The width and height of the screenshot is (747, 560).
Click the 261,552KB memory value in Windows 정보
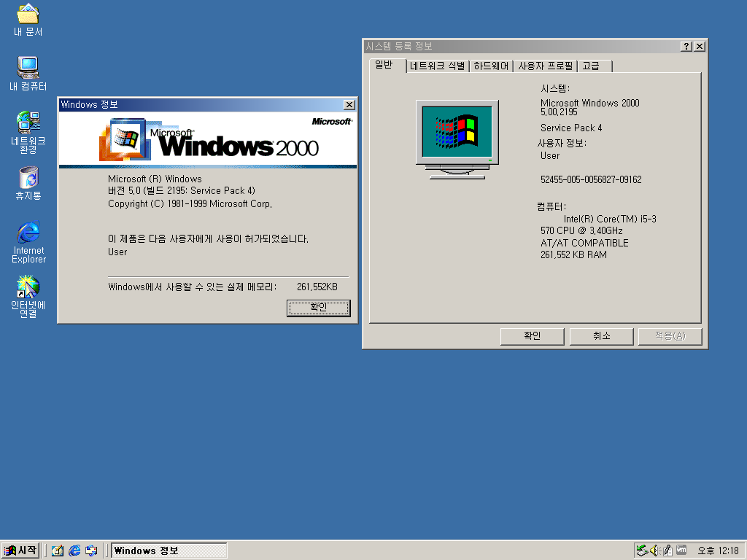pyautogui.click(x=317, y=287)
